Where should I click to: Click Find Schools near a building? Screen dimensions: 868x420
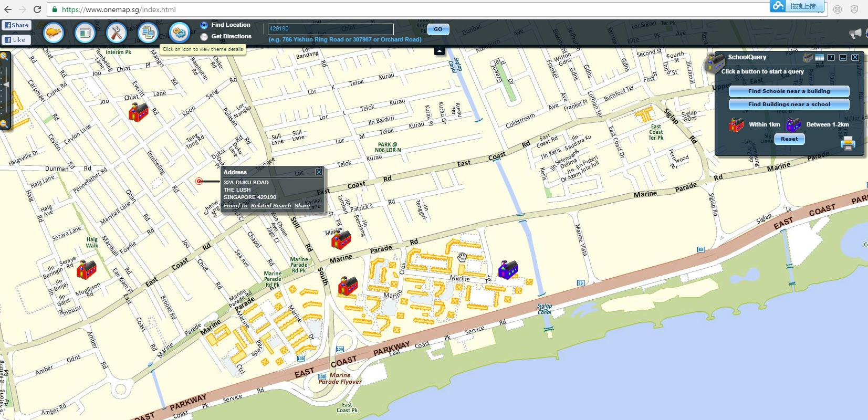tap(789, 91)
